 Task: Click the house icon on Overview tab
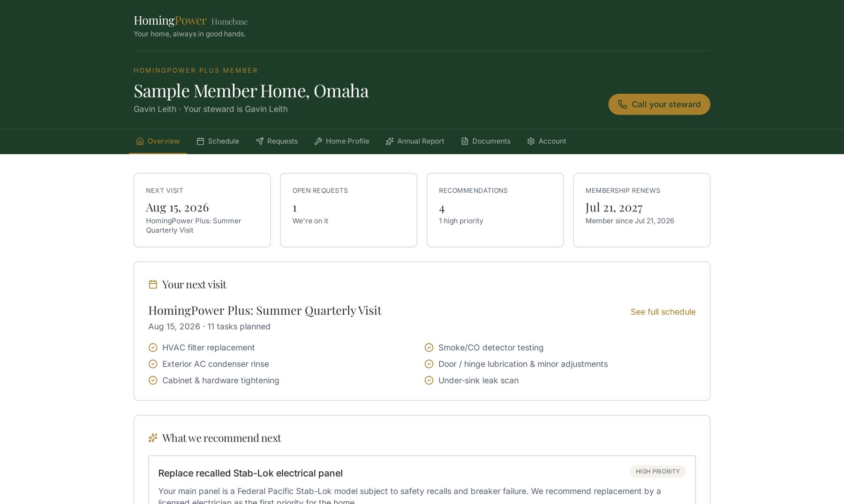[x=140, y=141]
